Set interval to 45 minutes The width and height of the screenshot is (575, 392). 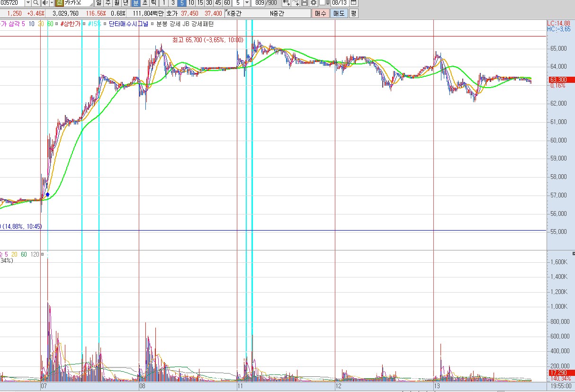pyautogui.click(x=218, y=3)
